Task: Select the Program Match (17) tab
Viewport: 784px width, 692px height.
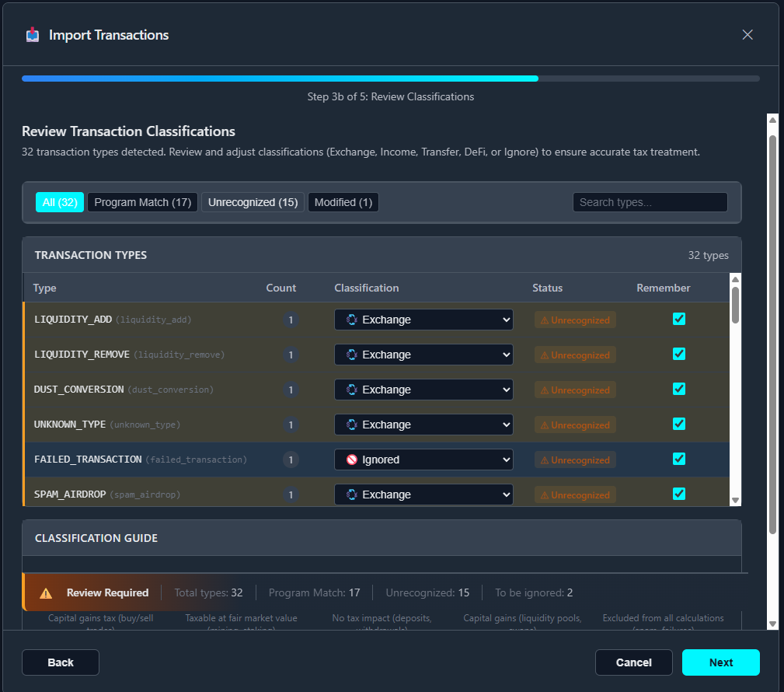Action: click(x=142, y=202)
